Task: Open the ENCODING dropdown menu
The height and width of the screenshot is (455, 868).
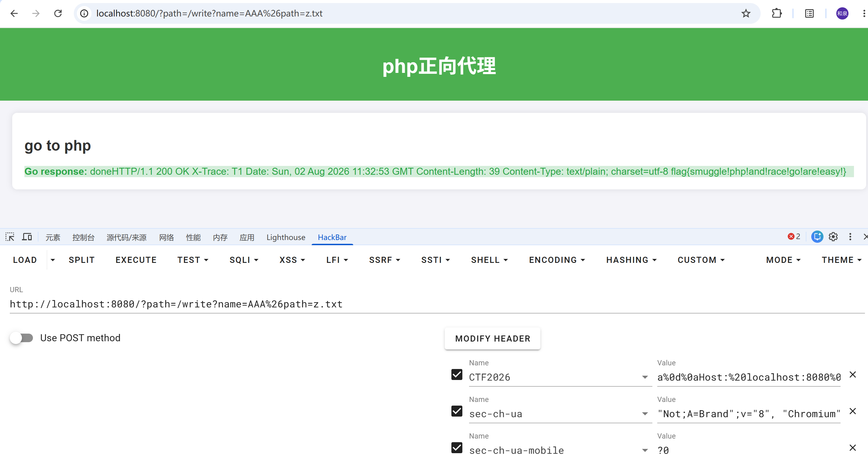Action: pos(557,260)
